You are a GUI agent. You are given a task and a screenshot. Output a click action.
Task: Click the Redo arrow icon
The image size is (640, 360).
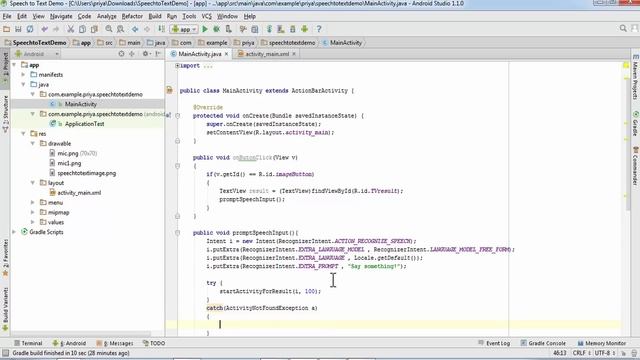click(x=56, y=29)
